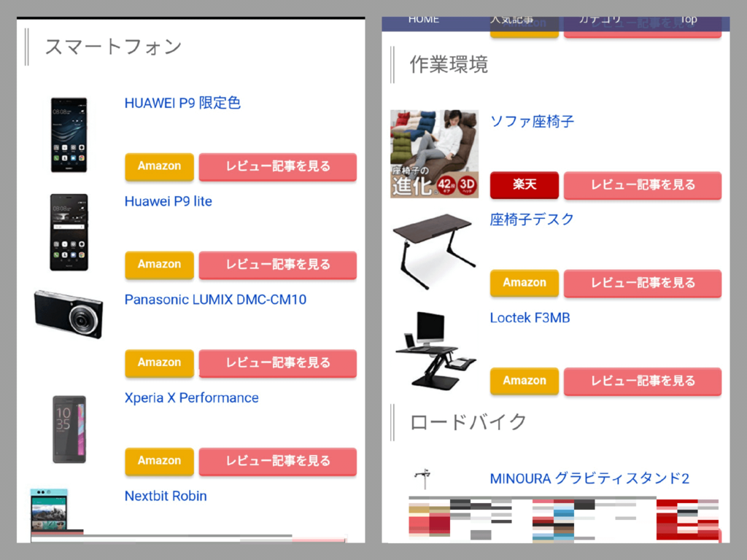
Task: Tap the Xperia X Performance phone image
Action: coord(69,429)
